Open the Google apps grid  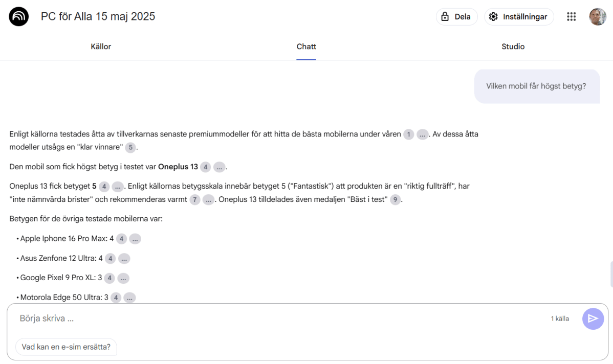pos(572,17)
